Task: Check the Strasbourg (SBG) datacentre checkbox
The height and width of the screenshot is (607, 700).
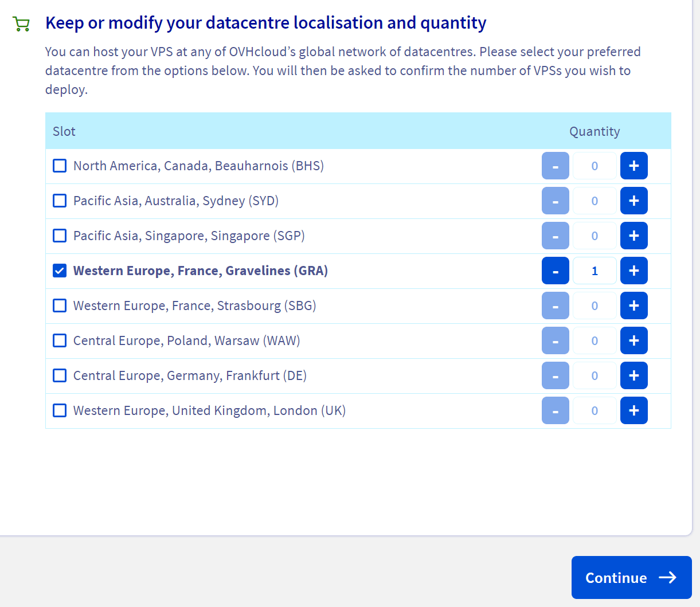Action: pyautogui.click(x=60, y=306)
